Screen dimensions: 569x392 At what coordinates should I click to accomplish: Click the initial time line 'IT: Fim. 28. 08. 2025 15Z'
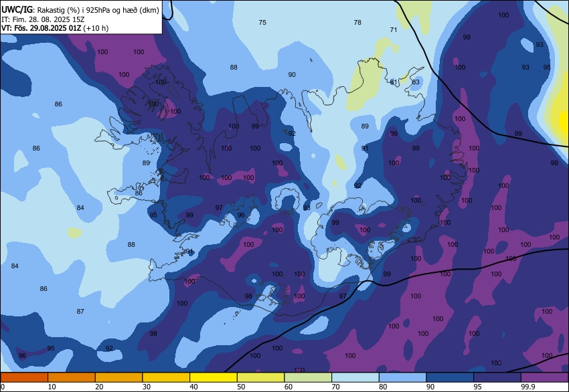click(42, 19)
